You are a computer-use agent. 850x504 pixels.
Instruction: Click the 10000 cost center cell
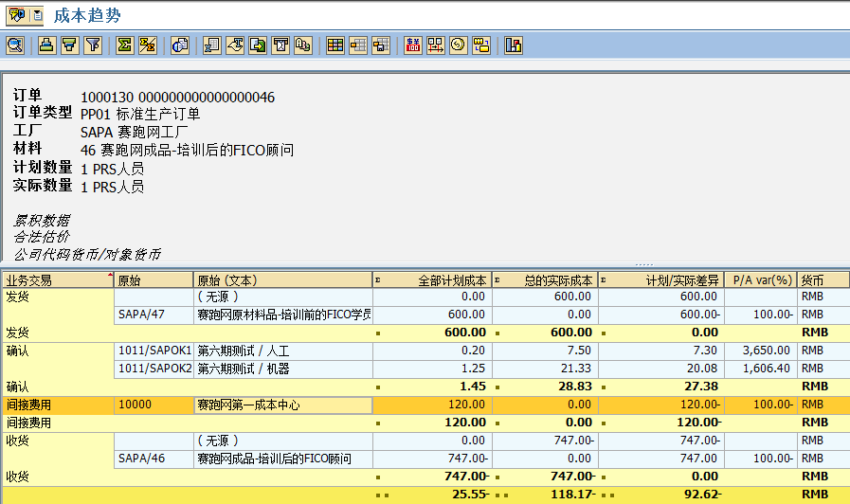pos(154,405)
